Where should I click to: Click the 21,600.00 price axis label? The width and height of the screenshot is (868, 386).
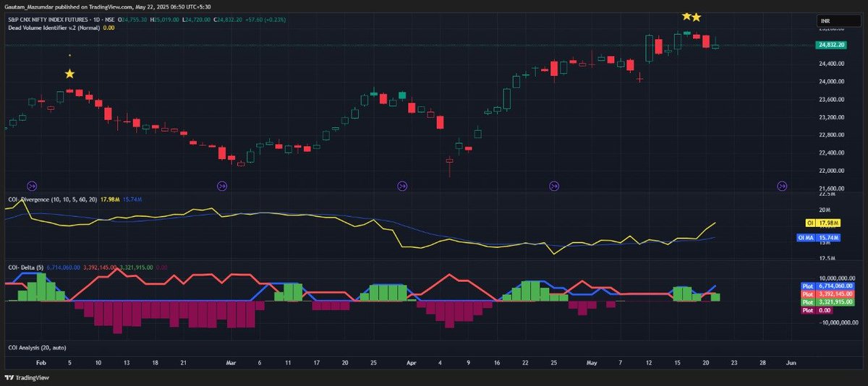(x=832, y=188)
